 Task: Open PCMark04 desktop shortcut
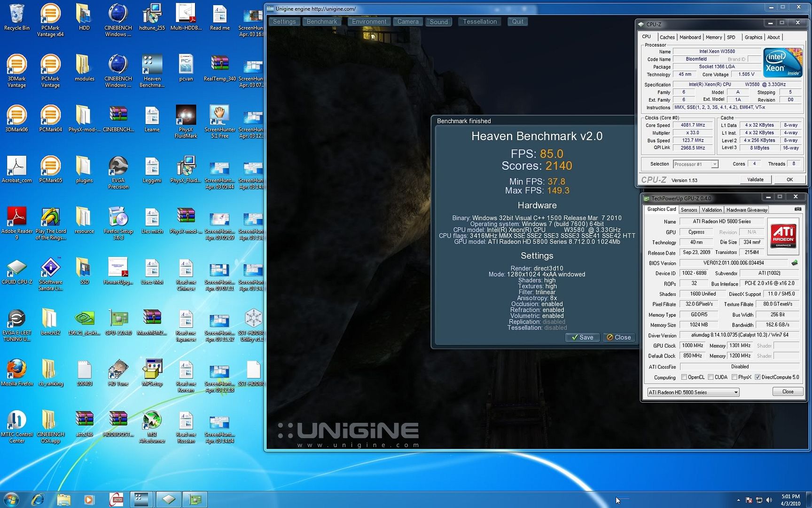click(x=50, y=119)
